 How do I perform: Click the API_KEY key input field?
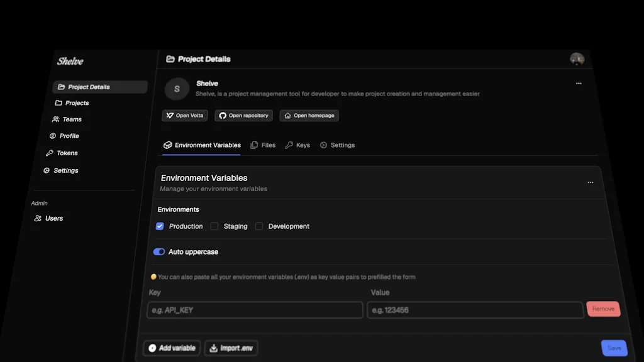pyautogui.click(x=254, y=310)
